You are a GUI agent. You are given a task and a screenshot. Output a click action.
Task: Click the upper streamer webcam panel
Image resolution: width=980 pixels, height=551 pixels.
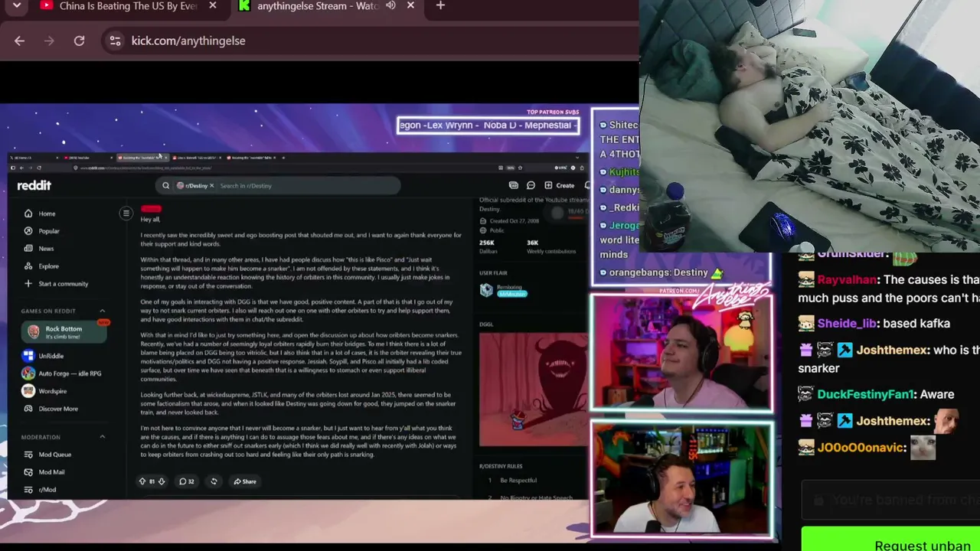pos(681,353)
